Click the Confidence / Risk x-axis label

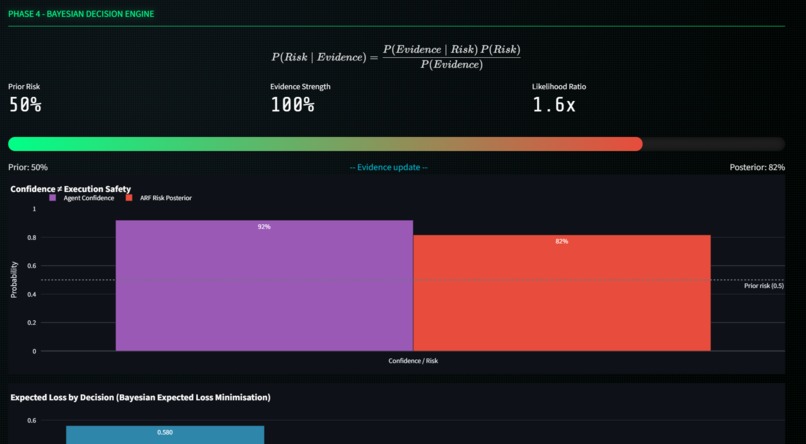click(x=413, y=361)
